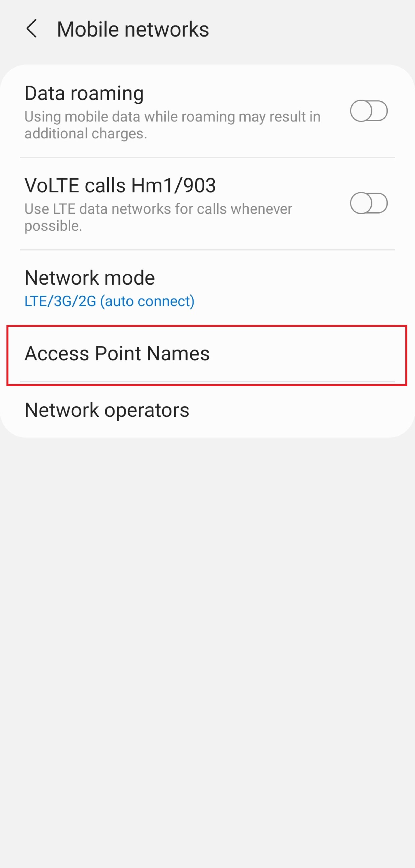Select LTE/3G/2G auto connect mode
The width and height of the screenshot is (415, 868).
click(109, 301)
